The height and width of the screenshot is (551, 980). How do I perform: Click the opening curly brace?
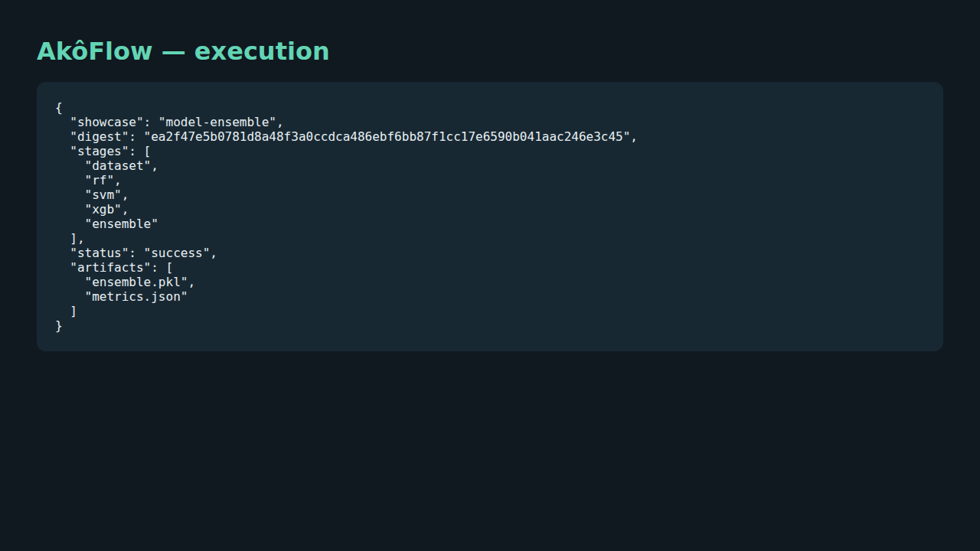click(x=59, y=108)
